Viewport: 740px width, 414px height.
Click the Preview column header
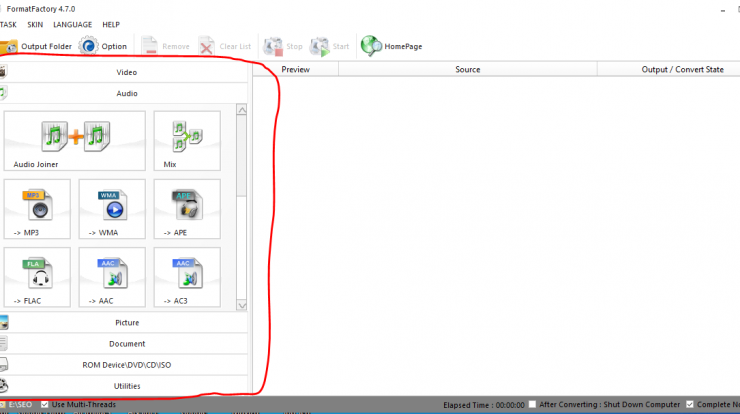(x=295, y=69)
